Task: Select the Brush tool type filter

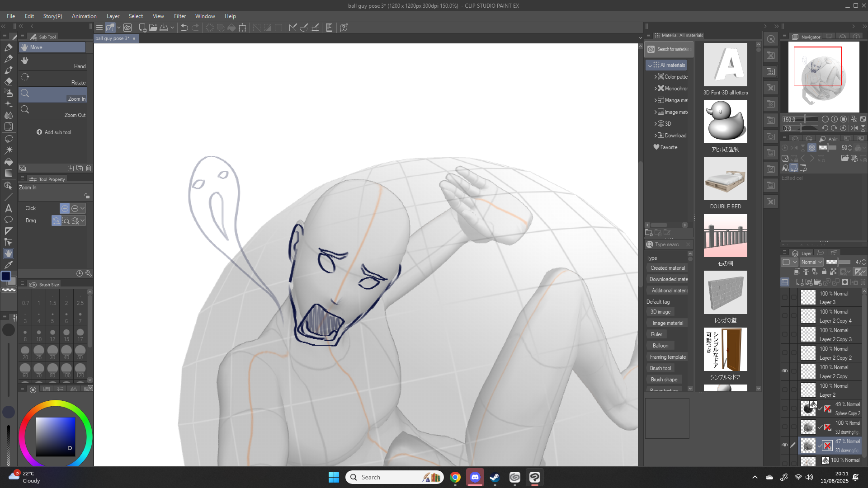Action: point(660,368)
